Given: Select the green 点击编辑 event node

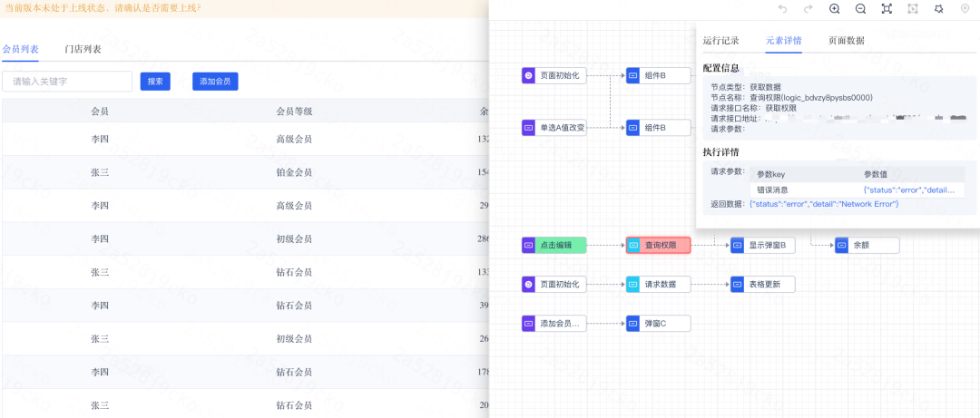Looking at the screenshot, I should click(x=554, y=246).
